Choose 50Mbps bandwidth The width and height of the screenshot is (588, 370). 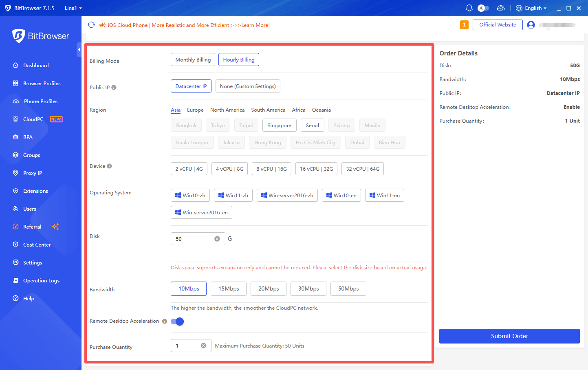pyautogui.click(x=348, y=289)
